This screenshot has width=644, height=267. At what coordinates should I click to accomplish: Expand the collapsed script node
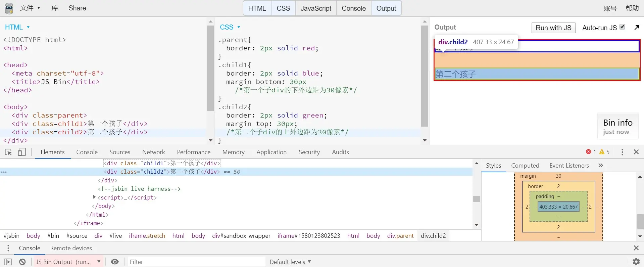coord(94,197)
